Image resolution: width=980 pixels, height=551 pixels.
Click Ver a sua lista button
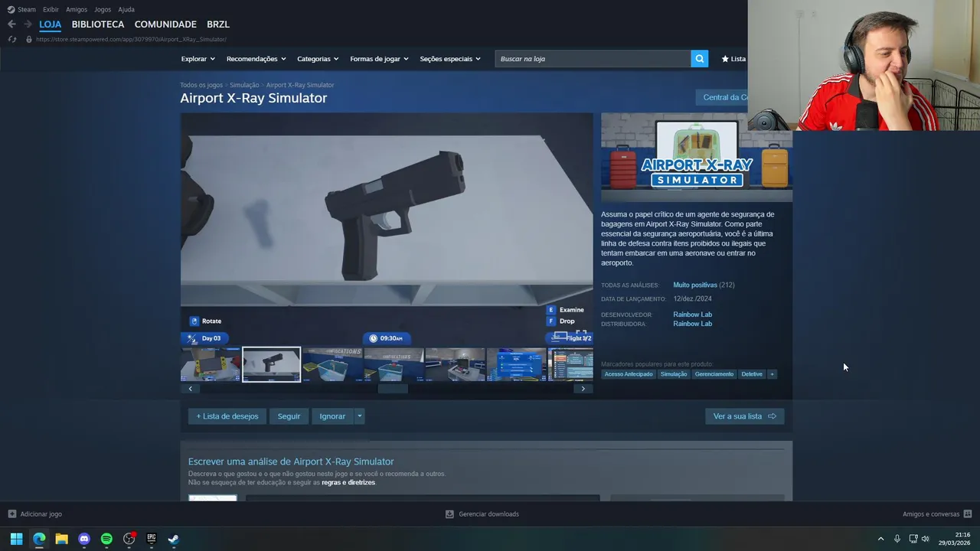coord(745,416)
